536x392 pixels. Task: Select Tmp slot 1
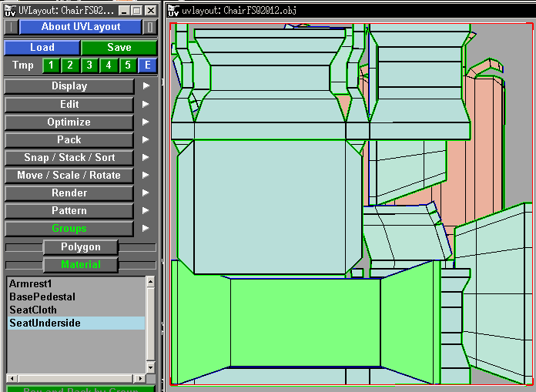point(51,65)
